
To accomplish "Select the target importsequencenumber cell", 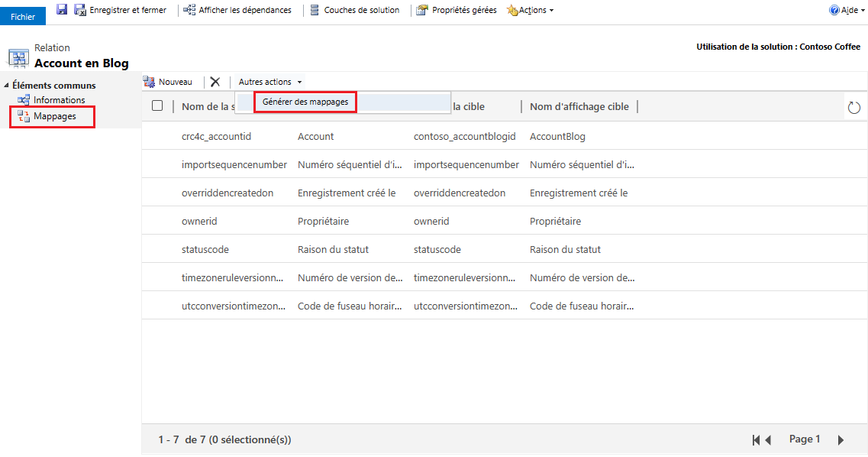I will (466, 165).
